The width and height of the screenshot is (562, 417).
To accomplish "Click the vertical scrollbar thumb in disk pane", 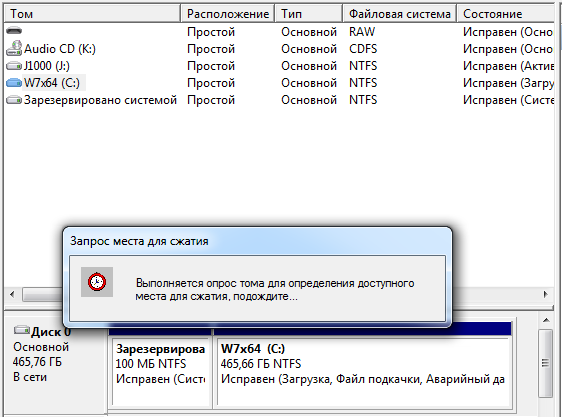I will click(546, 363).
